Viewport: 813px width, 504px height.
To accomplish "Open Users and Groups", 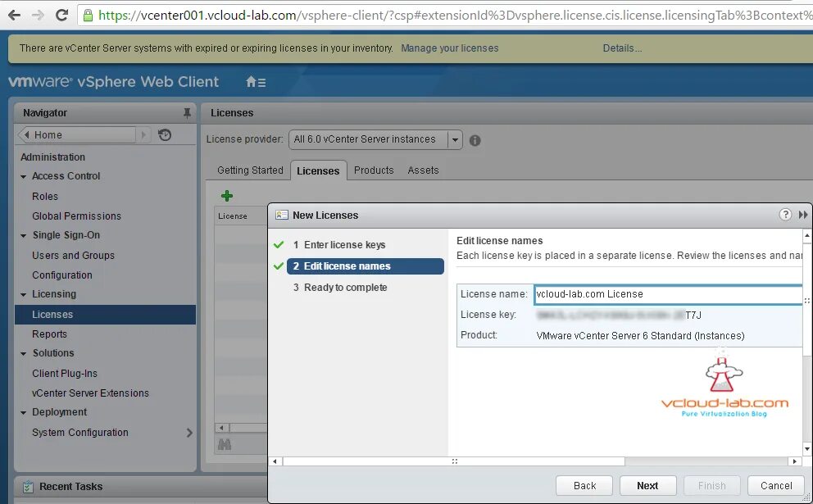I will pyautogui.click(x=73, y=256).
